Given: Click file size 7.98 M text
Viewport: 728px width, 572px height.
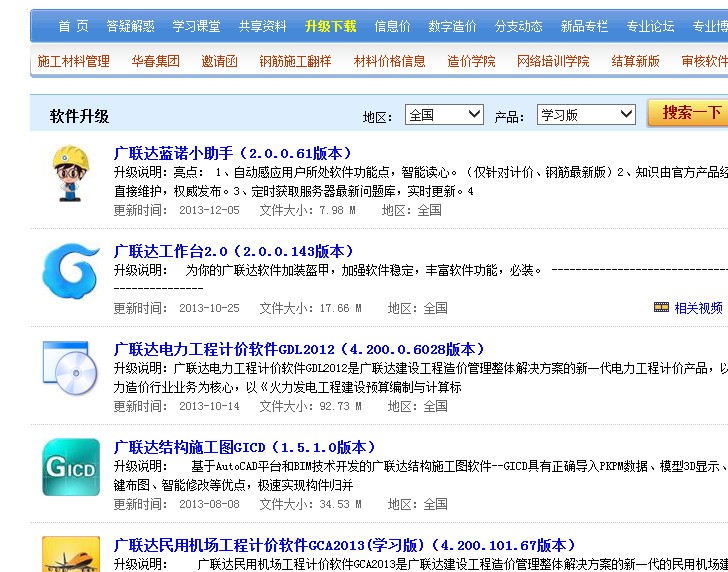Looking at the screenshot, I should (337, 210).
